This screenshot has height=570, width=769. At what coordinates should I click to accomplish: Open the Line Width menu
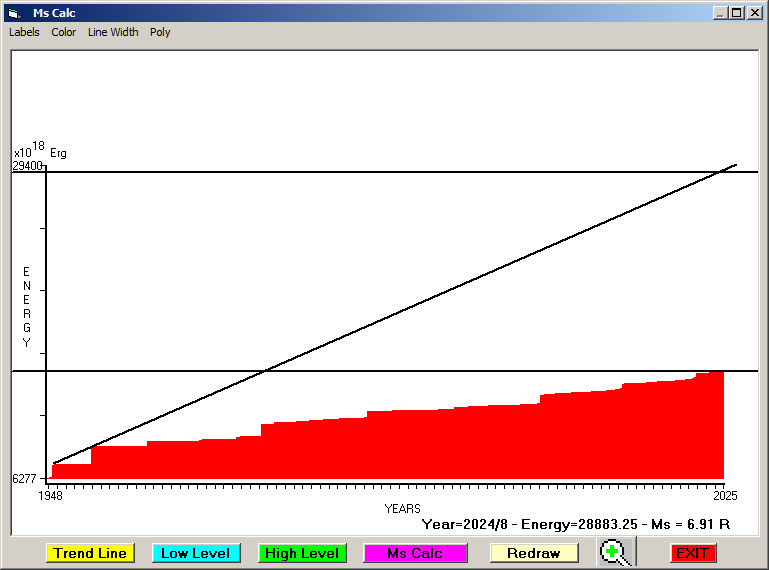pyautogui.click(x=113, y=32)
